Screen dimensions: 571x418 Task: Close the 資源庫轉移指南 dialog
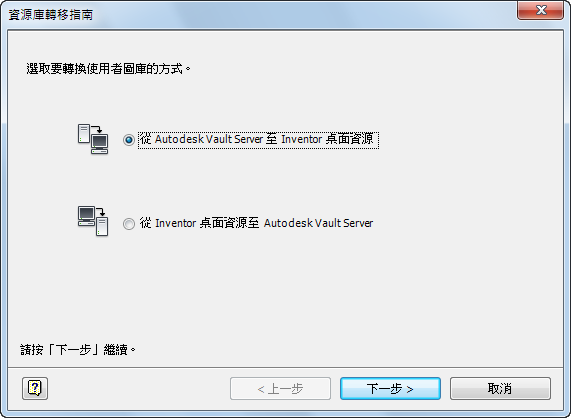(540, 10)
